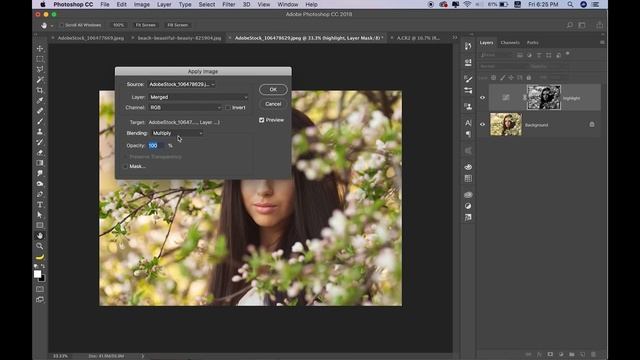Viewport: 640px width, 360px height.
Task: Enable Scroll All Windows checkbox
Action: [x=61, y=25]
